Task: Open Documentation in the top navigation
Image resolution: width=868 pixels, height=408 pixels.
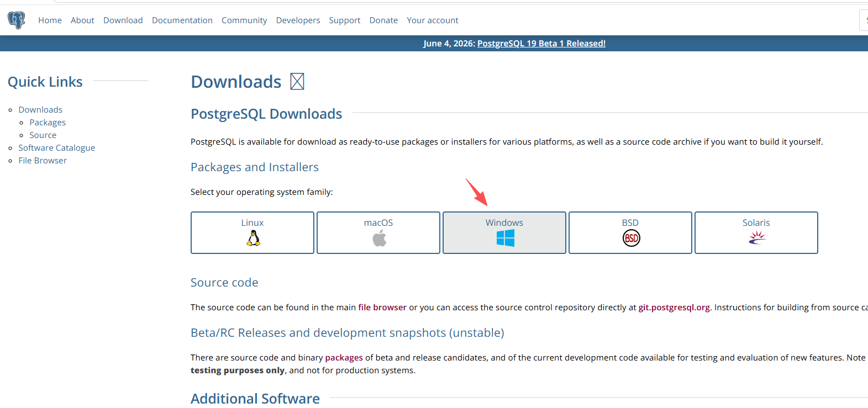Action: pyautogui.click(x=182, y=20)
